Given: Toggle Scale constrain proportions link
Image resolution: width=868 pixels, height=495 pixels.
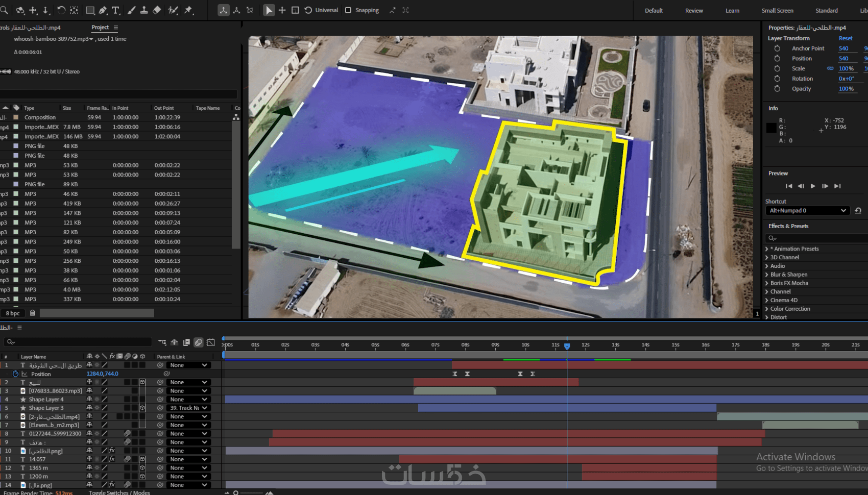Looking at the screenshot, I should coord(830,68).
